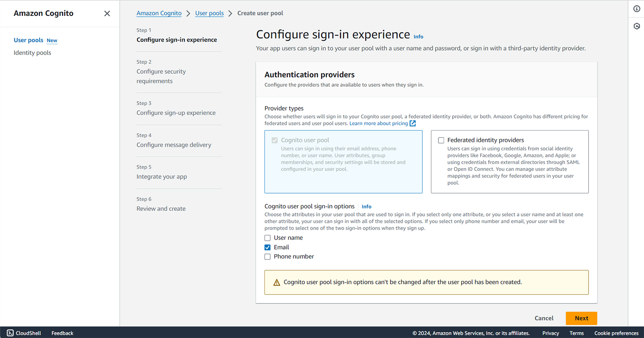The height and width of the screenshot is (338, 644).
Task: Click the breadcrumb chevron after Amazon Cognito
Action: 188,13
